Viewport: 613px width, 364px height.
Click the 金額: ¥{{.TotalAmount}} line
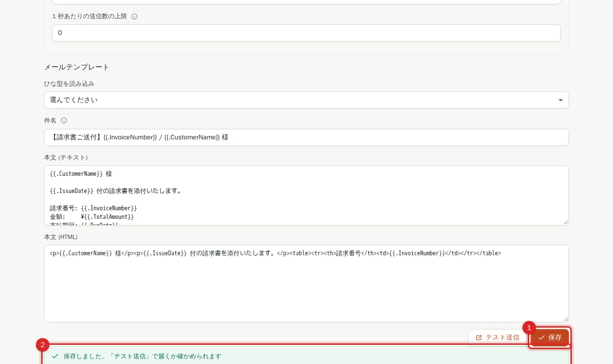point(91,217)
